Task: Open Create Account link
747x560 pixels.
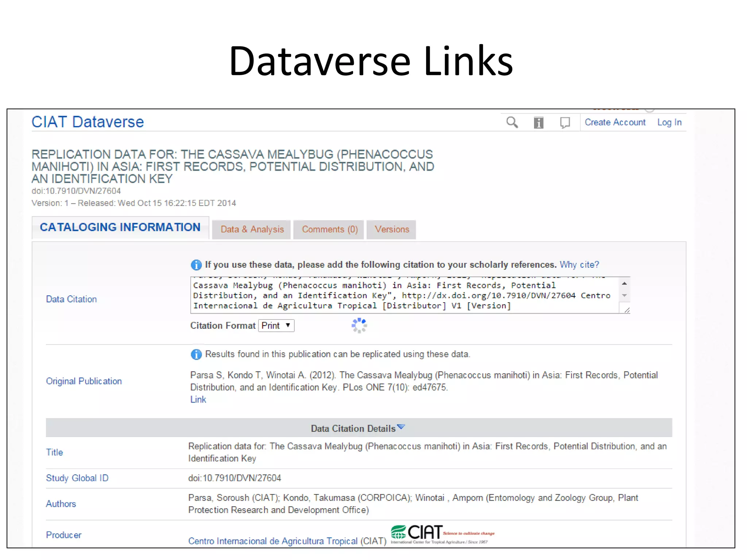Action: 615,122
